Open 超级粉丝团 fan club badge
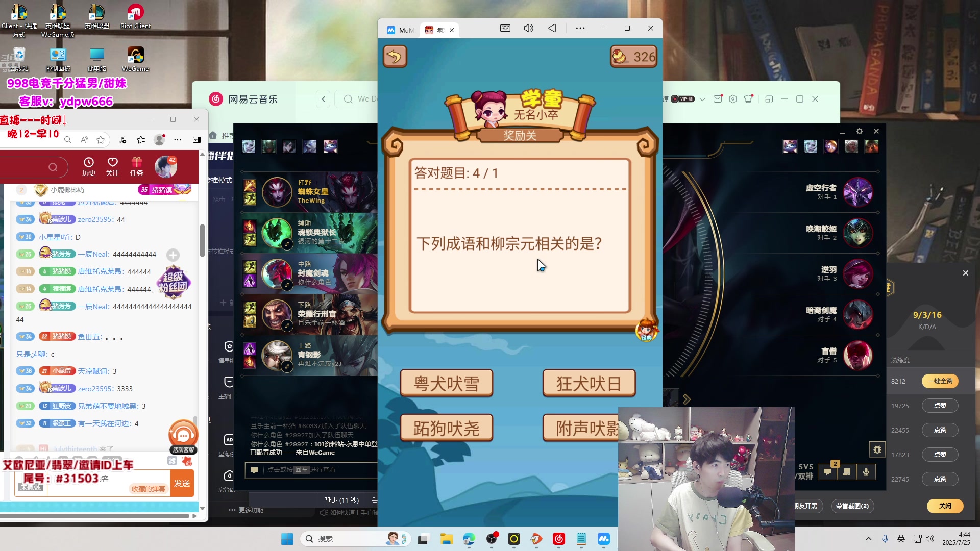 click(174, 282)
